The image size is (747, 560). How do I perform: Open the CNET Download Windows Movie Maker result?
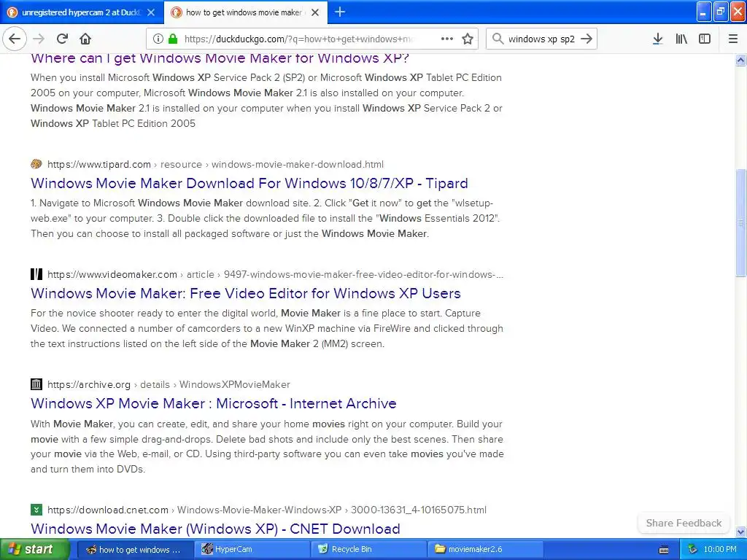[x=215, y=529]
